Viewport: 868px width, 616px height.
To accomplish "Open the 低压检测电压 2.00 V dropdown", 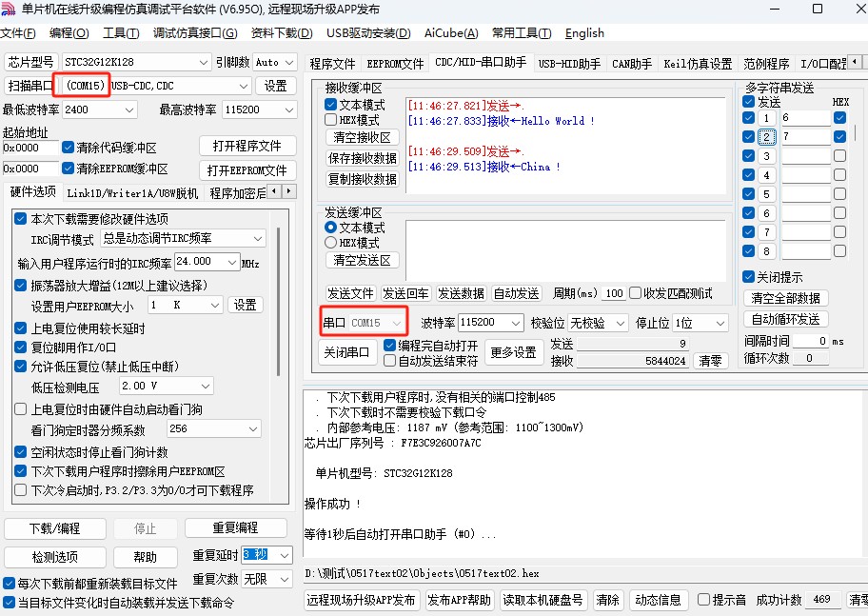I will point(206,387).
